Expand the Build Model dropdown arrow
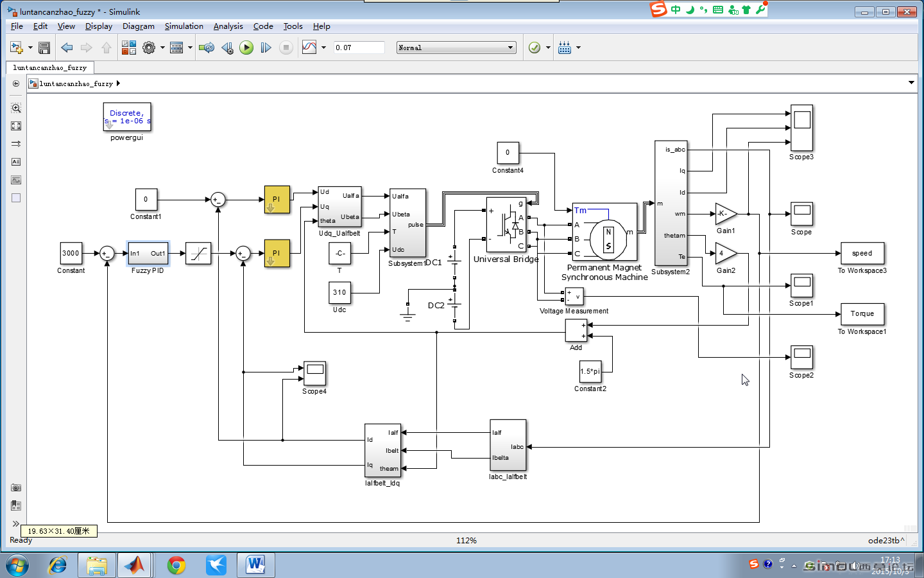This screenshot has width=924, height=578. [578, 48]
